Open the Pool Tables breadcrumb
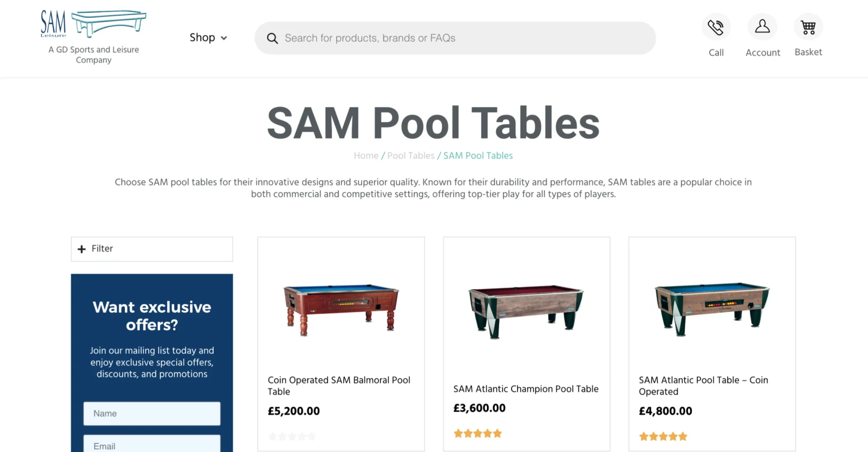 (x=410, y=155)
